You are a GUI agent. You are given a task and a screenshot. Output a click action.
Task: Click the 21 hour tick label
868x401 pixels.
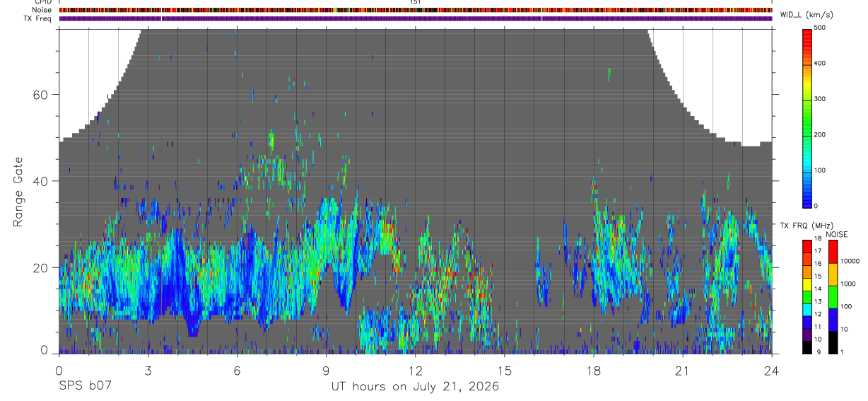coord(683,371)
